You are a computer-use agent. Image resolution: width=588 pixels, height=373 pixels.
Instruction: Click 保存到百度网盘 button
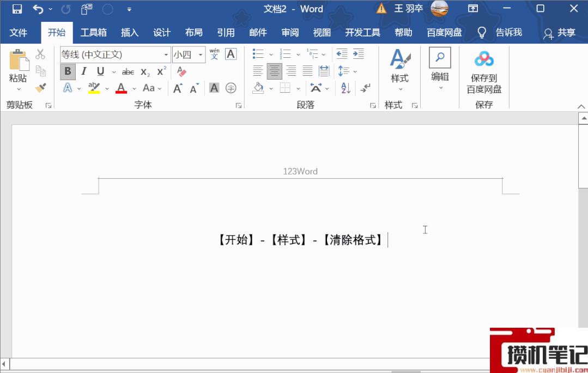tap(484, 71)
